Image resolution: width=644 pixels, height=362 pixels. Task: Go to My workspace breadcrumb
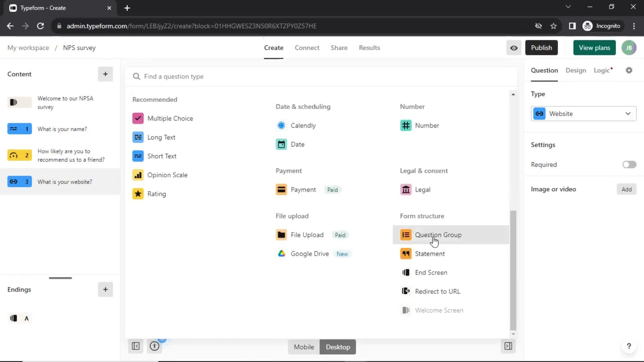(28, 48)
